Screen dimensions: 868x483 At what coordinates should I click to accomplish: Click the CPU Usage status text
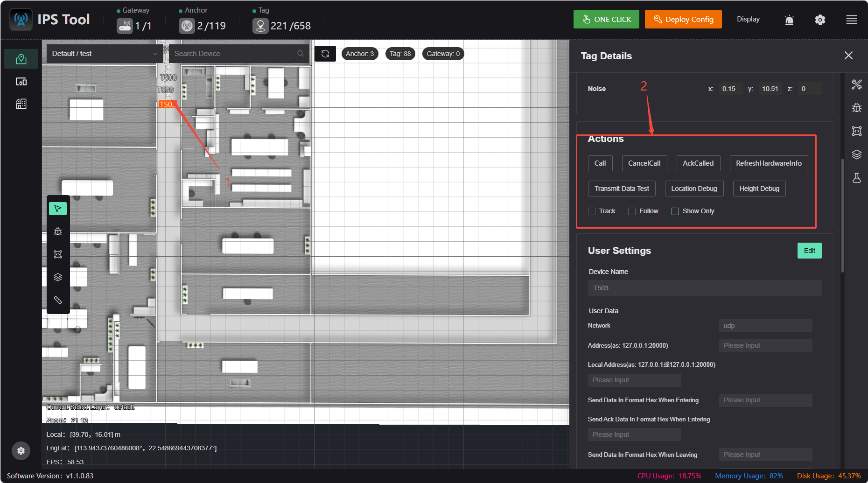[669, 476]
